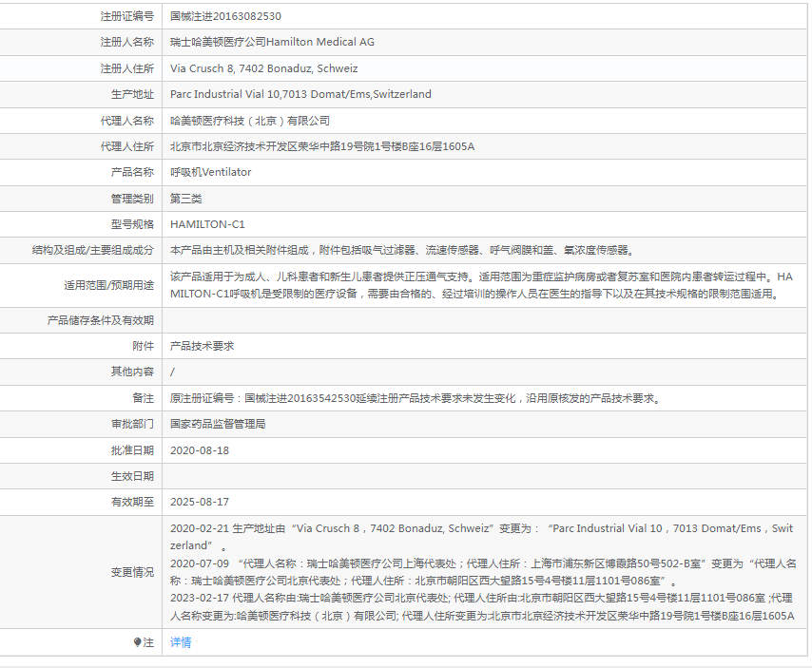Click the 管理类别 label
The width and height of the screenshot is (812, 668).
pos(132,199)
